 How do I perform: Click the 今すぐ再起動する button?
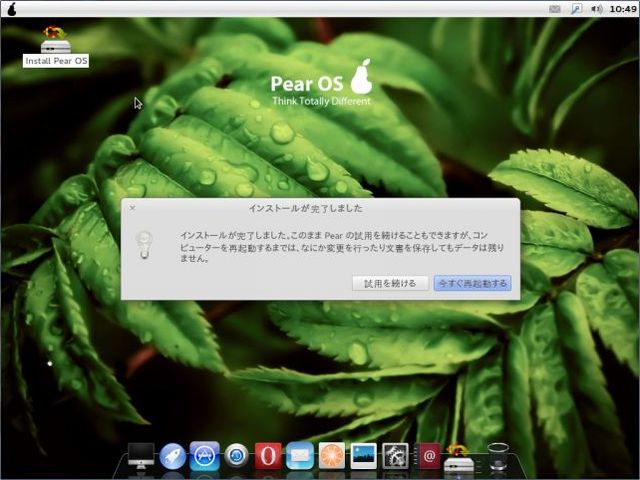coord(473,284)
